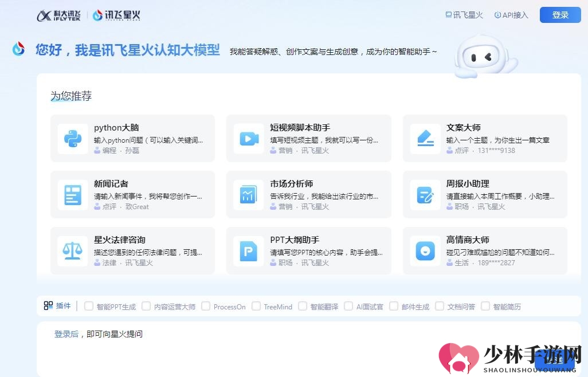Click the spark flame icon beside greeting

coord(18,49)
